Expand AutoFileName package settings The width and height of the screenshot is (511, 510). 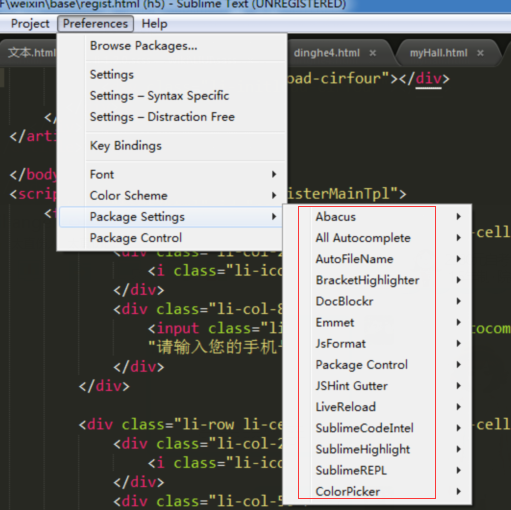[x=377, y=259]
